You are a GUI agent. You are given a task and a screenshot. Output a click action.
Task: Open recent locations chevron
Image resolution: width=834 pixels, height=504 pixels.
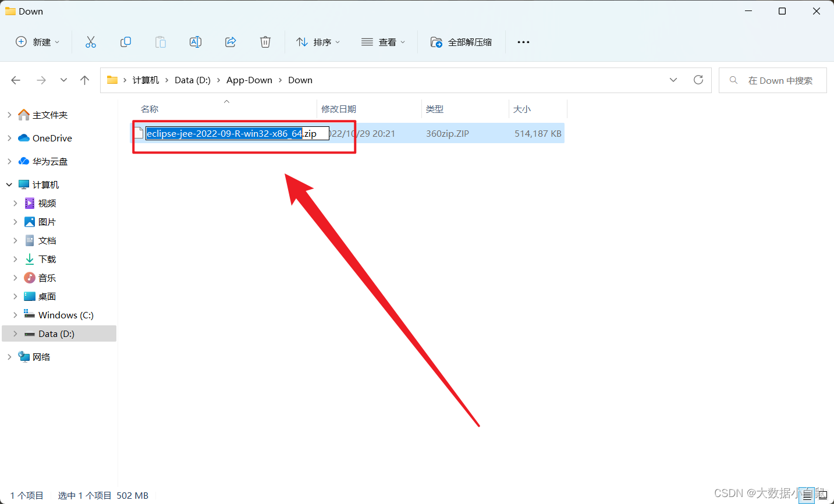tap(63, 80)
